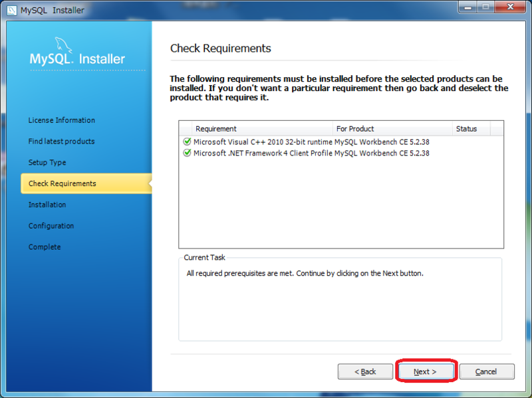Select License Information step in sidebar
The height and width of the screenshot is (398, 532).
pos(62,120)
